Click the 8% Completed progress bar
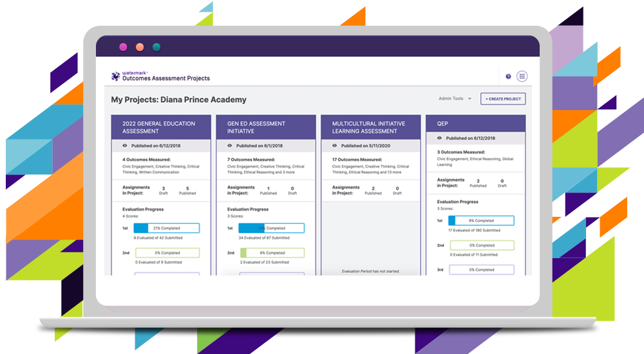644x354 pixels. [272, 253]
